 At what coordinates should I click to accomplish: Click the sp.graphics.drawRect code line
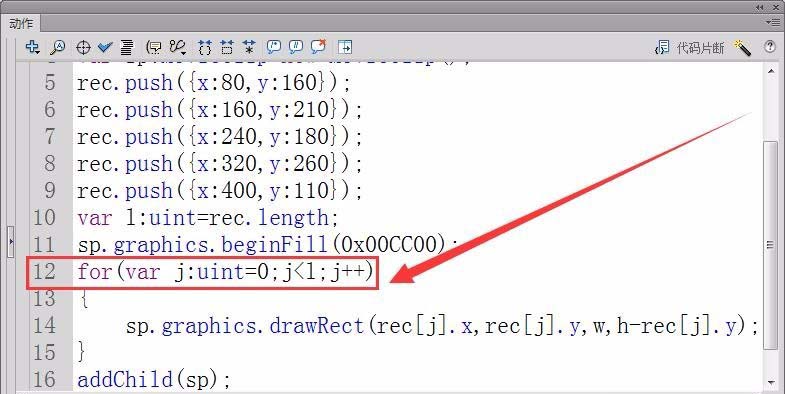442,326
